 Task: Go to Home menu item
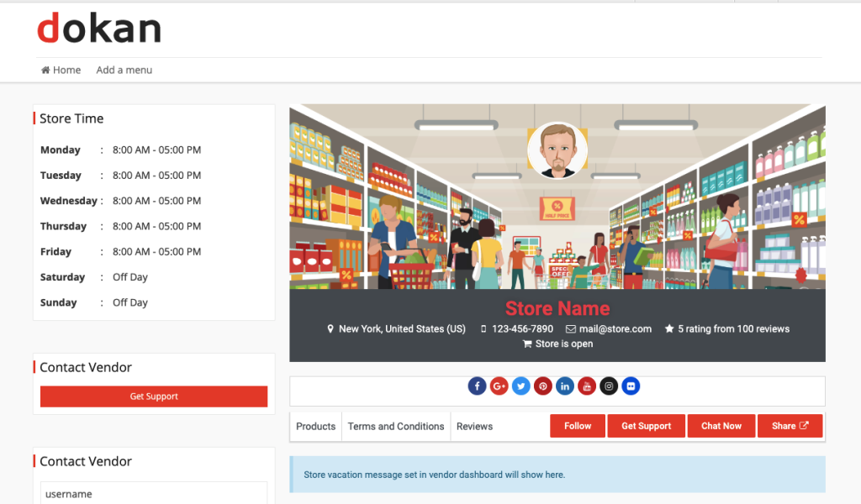click(61, 71)
